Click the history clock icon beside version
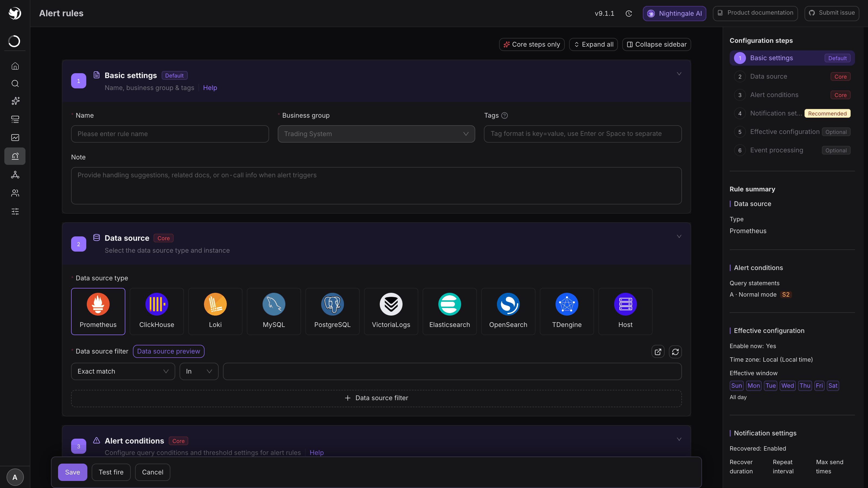The width and height of the screenshot is (868, 488). click(x=629, y=14)
